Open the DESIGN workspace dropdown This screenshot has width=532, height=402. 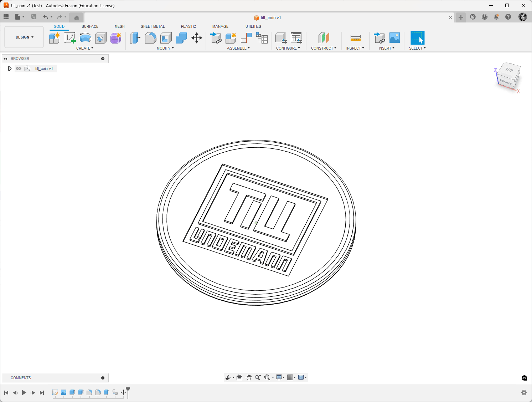[24, 37]
